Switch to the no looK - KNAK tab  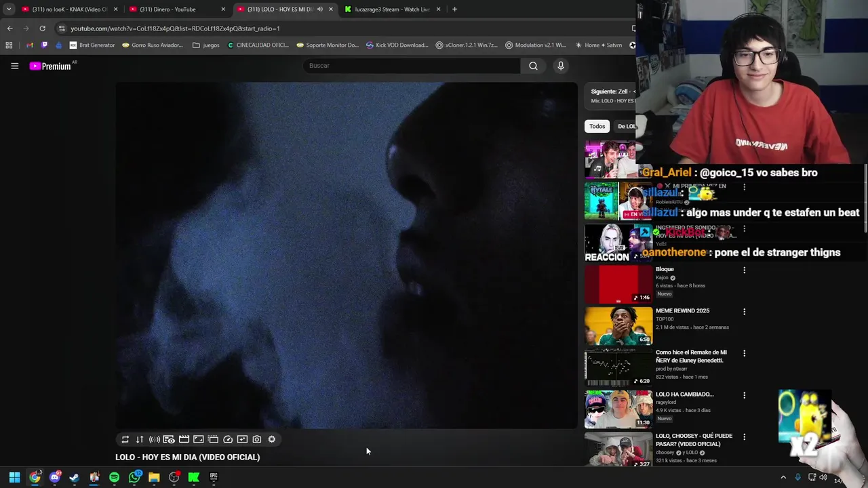[x=70, y=9]
